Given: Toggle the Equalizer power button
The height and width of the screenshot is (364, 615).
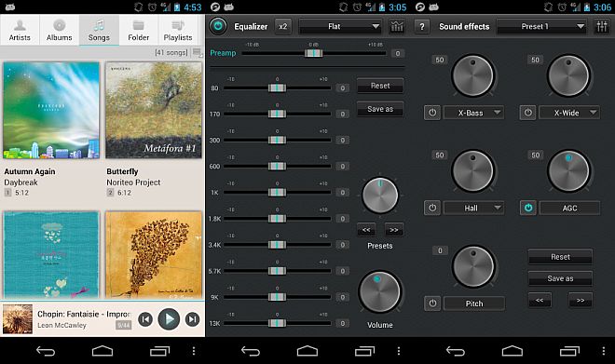Looking at the screenshot, I should [x=218, y=26].
